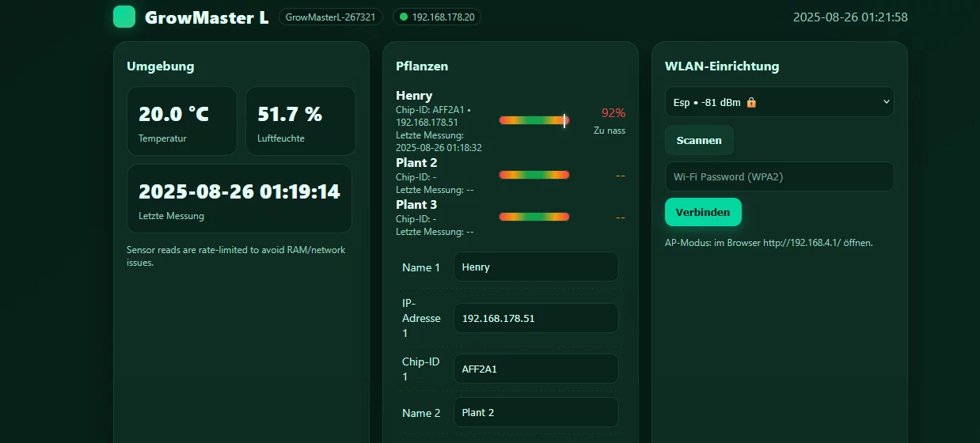Select the Name 2 input field

pyautogui.click(x=535, y=412)
